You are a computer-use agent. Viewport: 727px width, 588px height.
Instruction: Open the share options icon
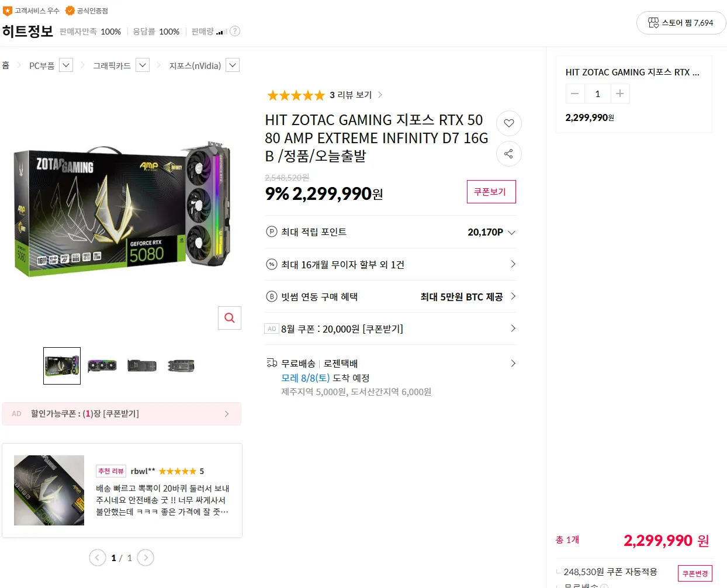point(508,154)
